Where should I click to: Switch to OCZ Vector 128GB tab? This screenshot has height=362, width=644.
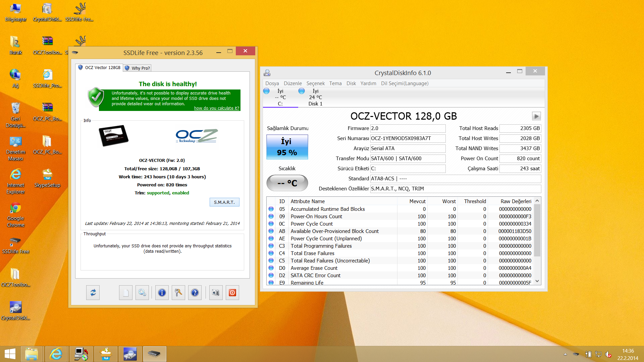(99, 68)
